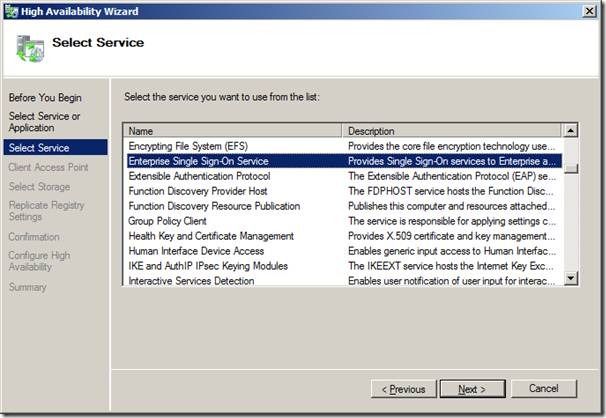The height and width of the screenshot is (418, 606).
Task: Click the Summary step in sidebar
Action: tap(27, 287)
